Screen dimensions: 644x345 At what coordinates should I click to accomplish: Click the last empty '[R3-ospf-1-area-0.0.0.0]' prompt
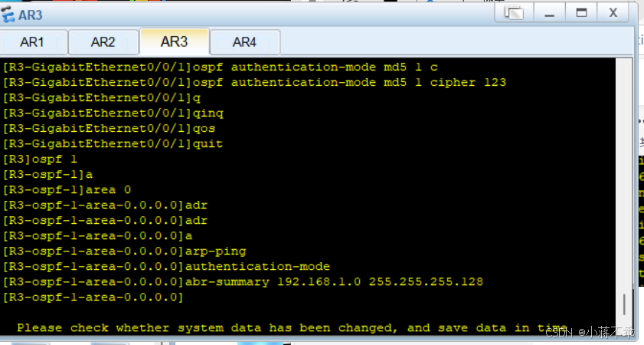pyautogui.click(x=93, y=297)
